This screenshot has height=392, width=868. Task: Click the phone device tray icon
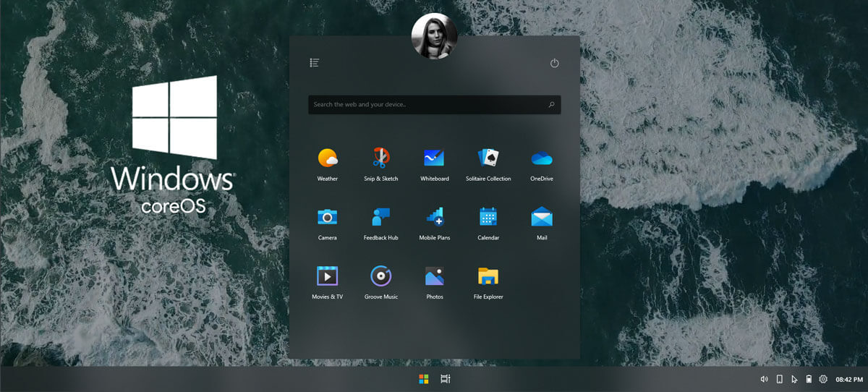780,379
